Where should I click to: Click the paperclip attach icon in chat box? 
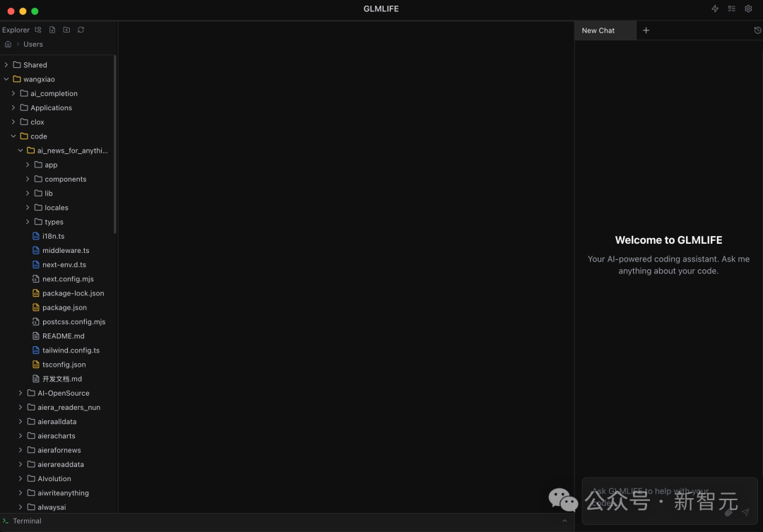[x=728, y=512]
